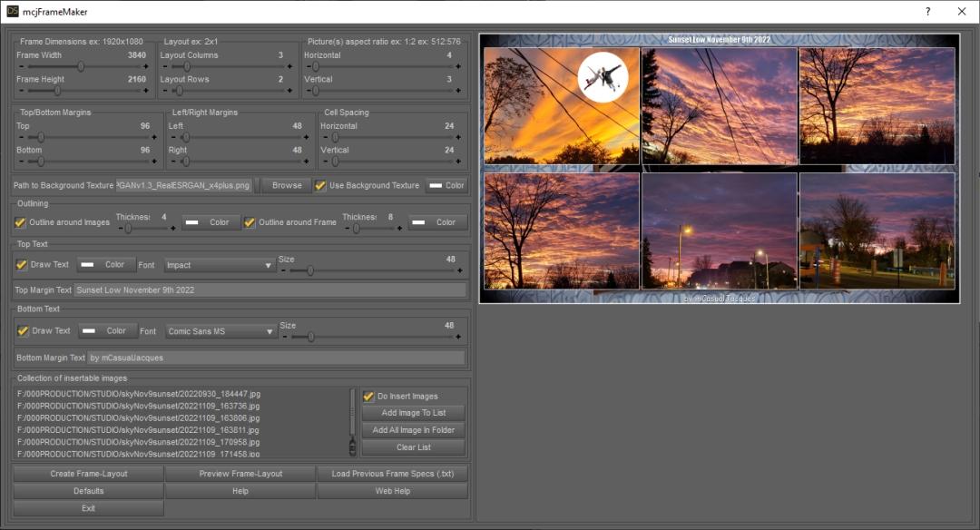
Task: Click Browse for the background texture
Action: click(287, 186)
